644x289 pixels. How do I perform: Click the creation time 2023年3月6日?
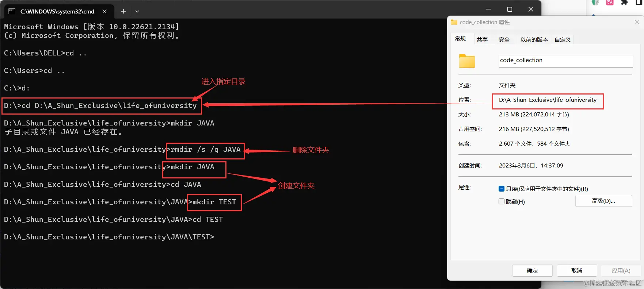pyautogui.click(x=531, y=165)
